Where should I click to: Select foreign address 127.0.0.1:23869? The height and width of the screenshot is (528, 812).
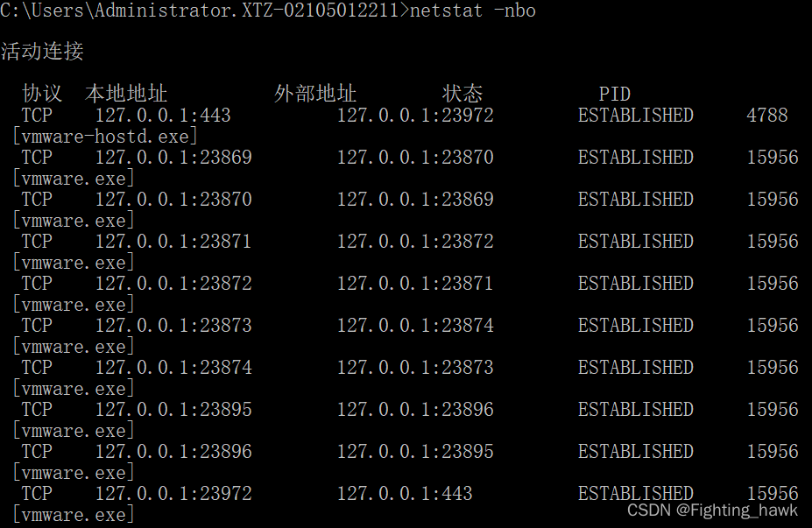coord(415,200)
